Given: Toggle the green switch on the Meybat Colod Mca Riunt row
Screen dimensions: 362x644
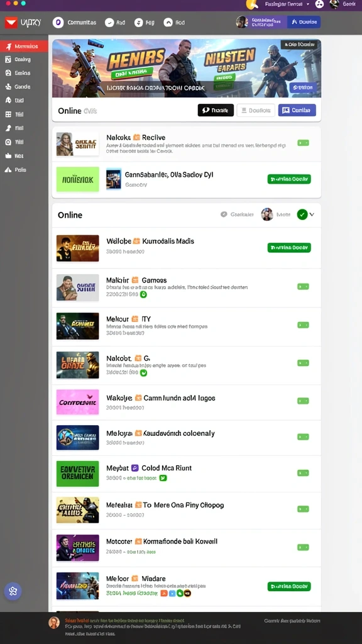Looking at the screenshot, I should coord(303,473).
